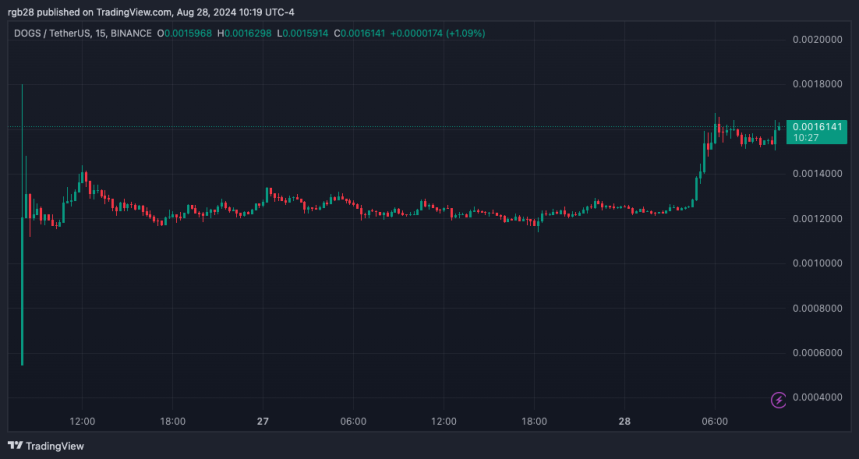The height and width of the screenshot is (459, 859).
Task: Click the 0.0006000 price axis label
Action: [x=817, y=354]
